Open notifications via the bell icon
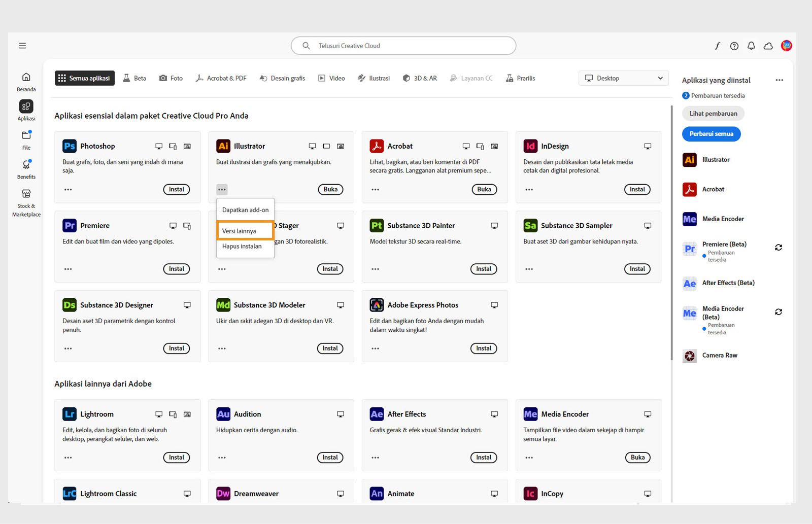Screen dimensions: 812x524 (x=751, y=46)
